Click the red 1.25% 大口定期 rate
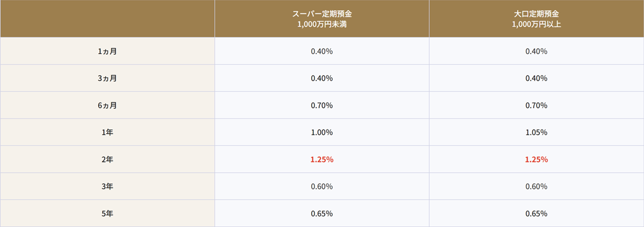 (536, 159)
